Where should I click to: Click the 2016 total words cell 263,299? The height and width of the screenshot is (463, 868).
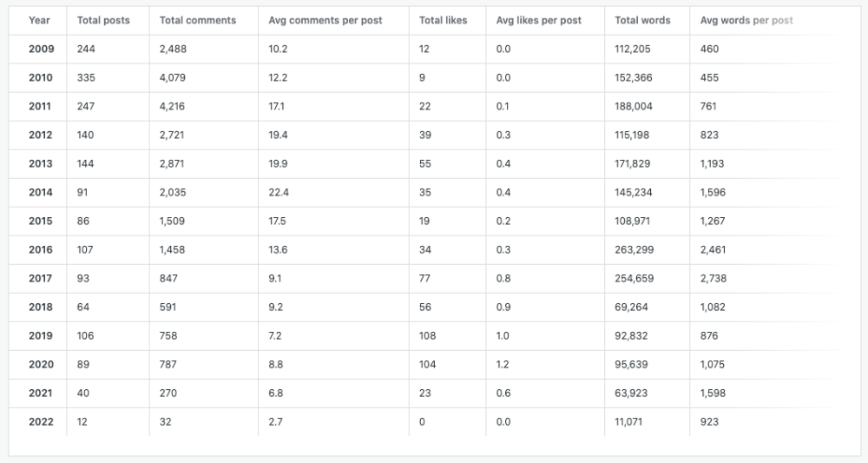(x=634, y=249)
